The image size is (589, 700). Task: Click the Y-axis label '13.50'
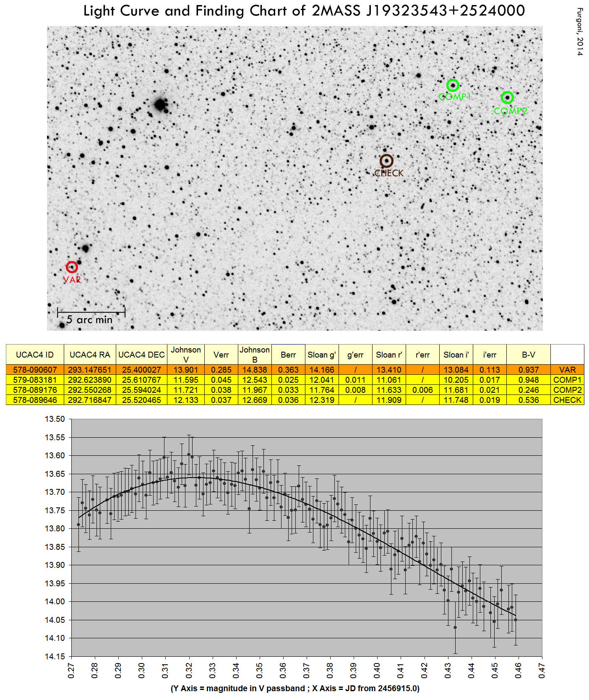(55, 419)
